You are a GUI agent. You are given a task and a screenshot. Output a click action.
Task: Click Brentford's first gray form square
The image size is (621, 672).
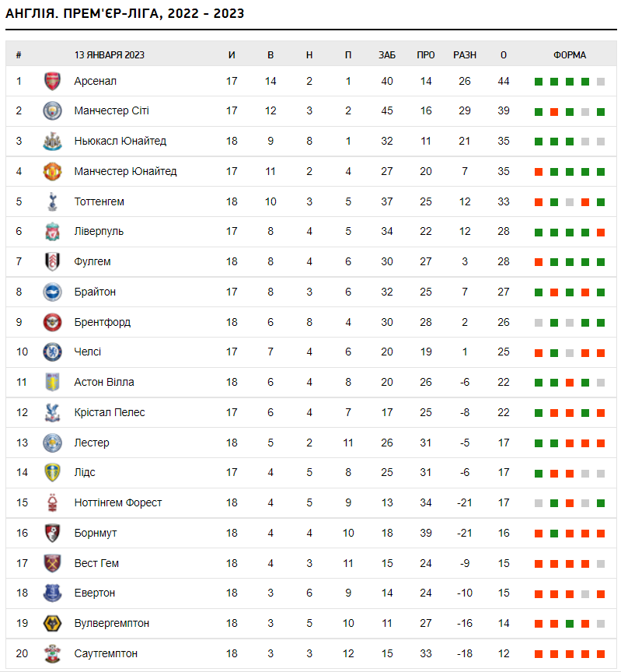(x=539, y=323)
